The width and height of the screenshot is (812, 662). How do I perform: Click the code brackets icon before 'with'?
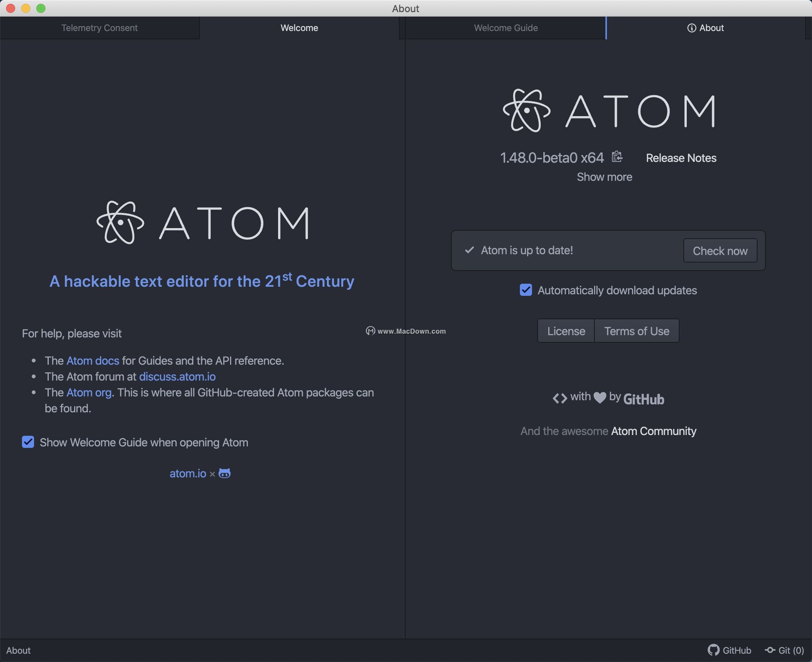coord(560,398)
